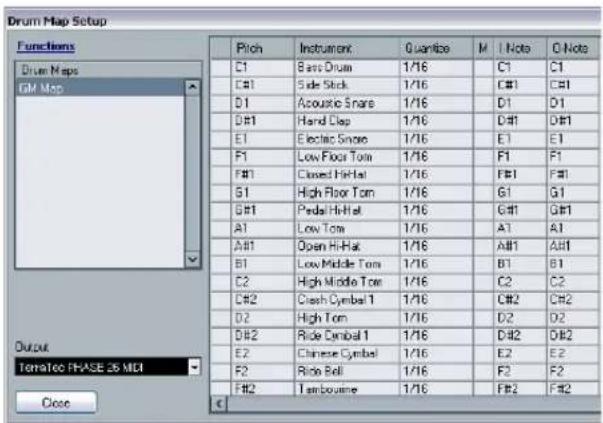Click the Quantize column header
This screenshot has width=603, height=423.
click(x=436, y=48)
